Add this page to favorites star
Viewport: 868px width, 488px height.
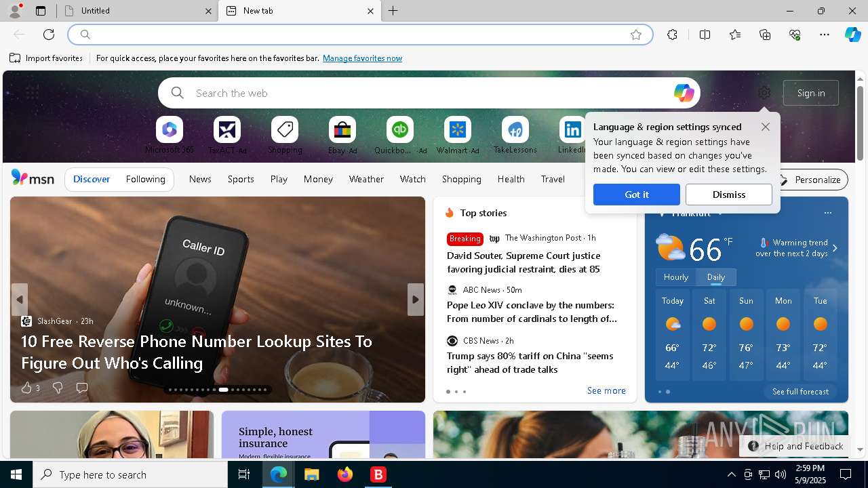636,35
